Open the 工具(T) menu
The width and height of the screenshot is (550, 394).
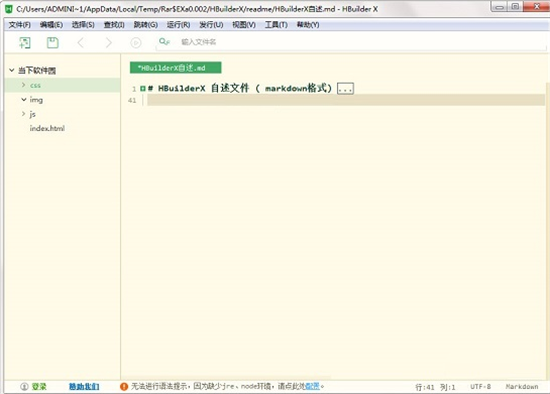pos(276,25)
